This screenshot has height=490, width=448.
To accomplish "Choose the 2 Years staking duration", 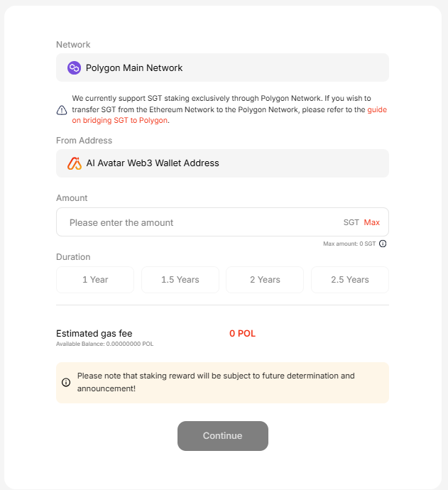I will (265, 280).
